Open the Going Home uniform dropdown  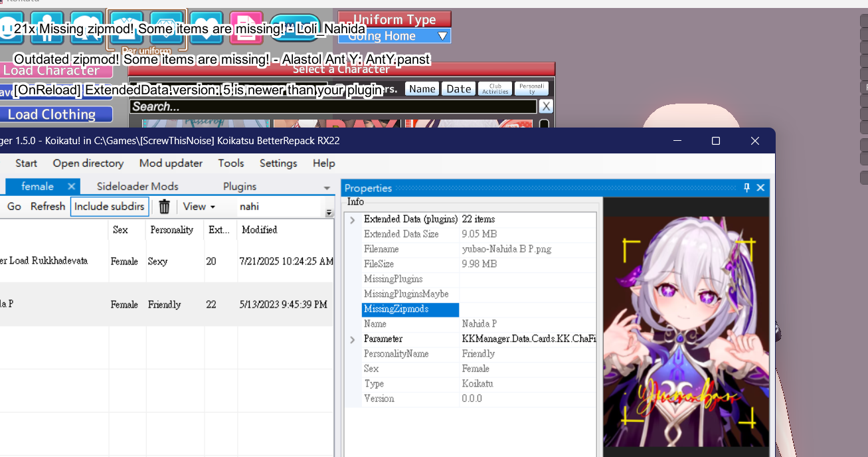[394, 36]
